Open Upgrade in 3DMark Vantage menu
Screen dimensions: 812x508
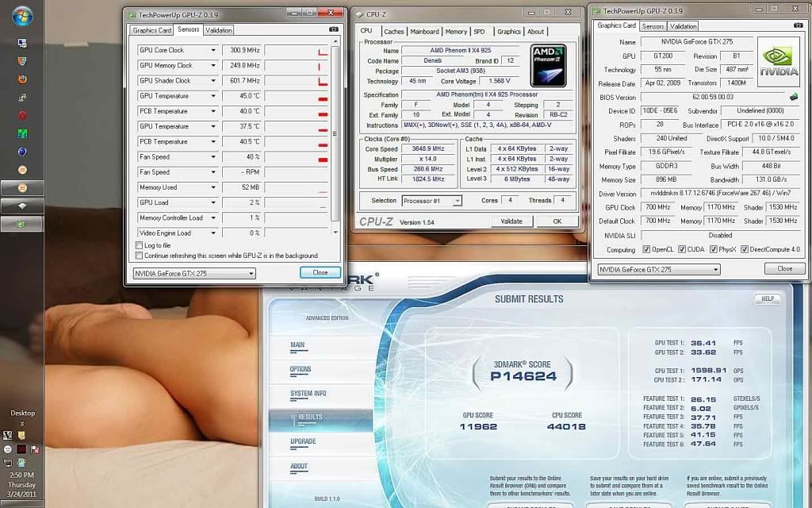pos(303,441)
